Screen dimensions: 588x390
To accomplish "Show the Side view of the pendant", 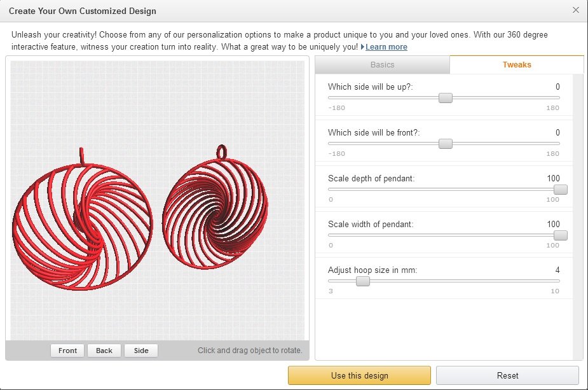I will coord(141,351).
